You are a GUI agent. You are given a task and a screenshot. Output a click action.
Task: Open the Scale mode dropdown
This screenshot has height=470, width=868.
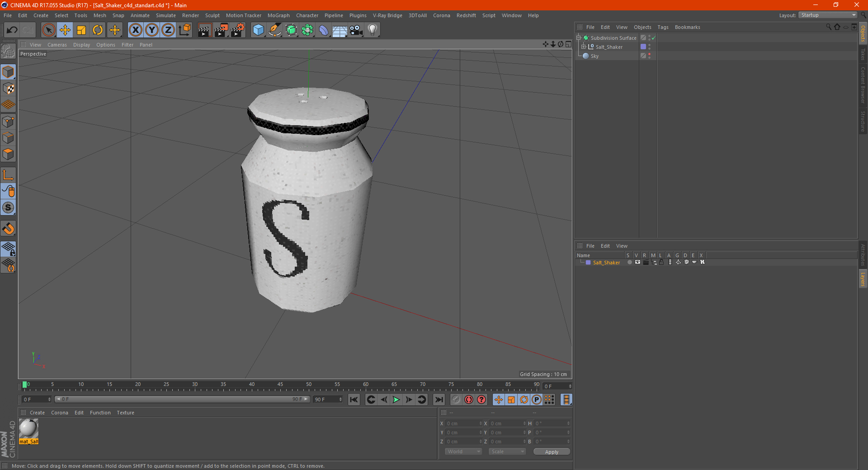tap(507, 451)
